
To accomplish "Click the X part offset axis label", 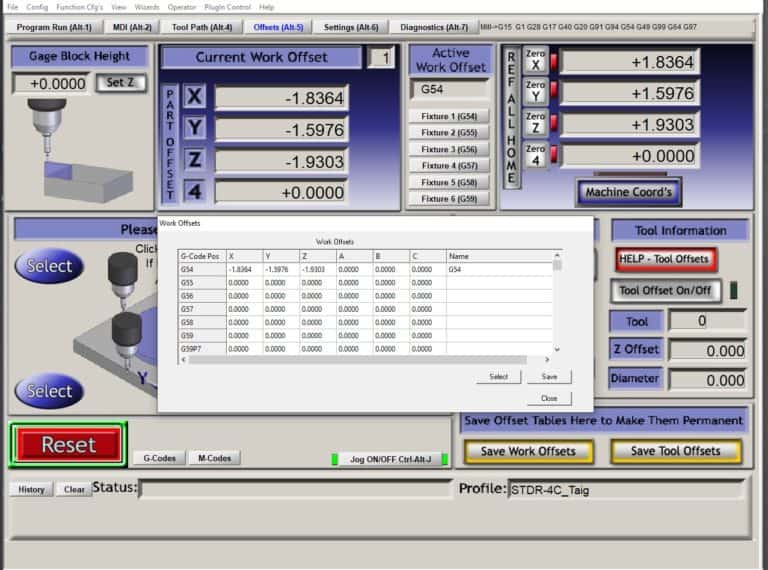I will tap(196, 97).
